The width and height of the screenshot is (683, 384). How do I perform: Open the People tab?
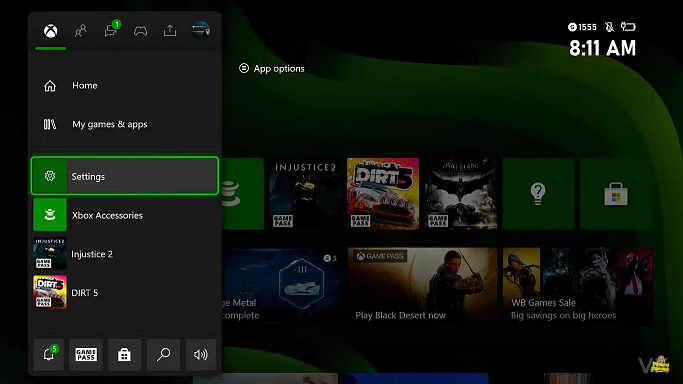pyautogui.click(x=81, y=31)
